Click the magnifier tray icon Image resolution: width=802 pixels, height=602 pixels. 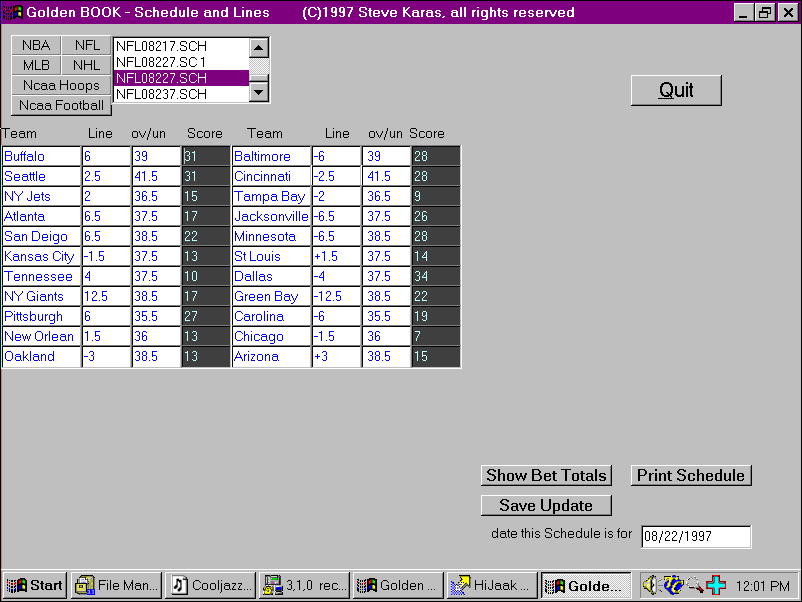[695, 585]
